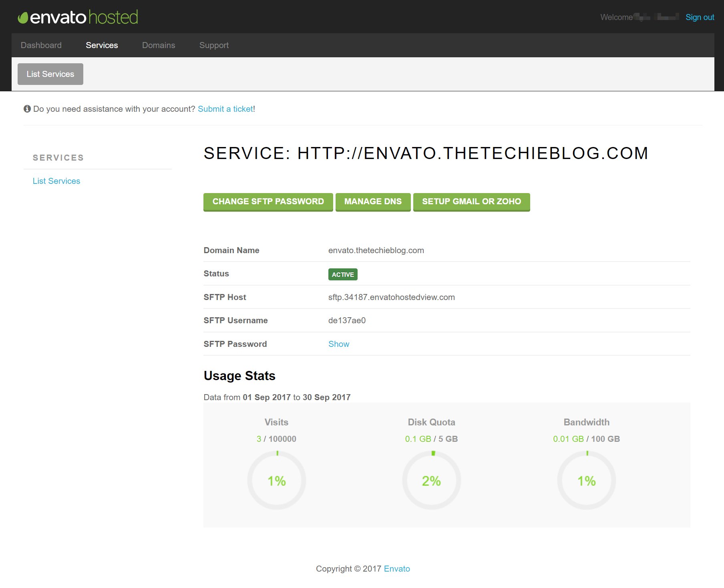The width and height of the screenshot is (724, 588).
Task: Open the Submit a ticket link
Action: pyautogui.click(x=225, y=109)
